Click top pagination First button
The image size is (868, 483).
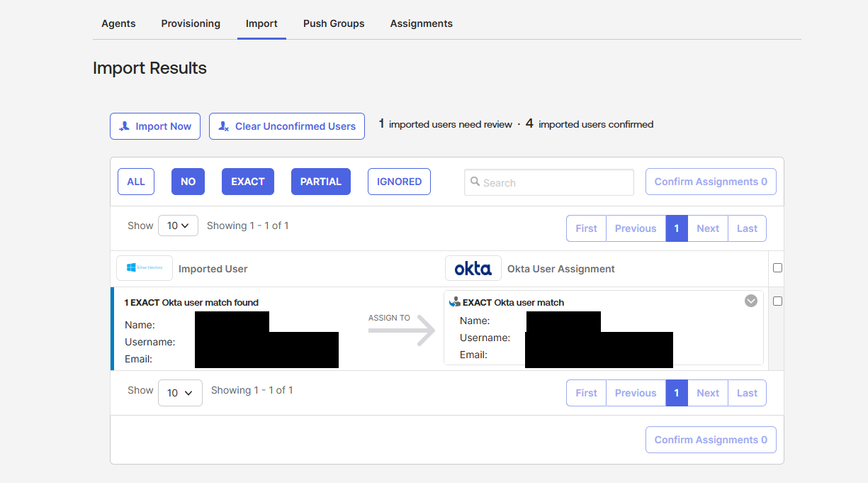(586, 228)
